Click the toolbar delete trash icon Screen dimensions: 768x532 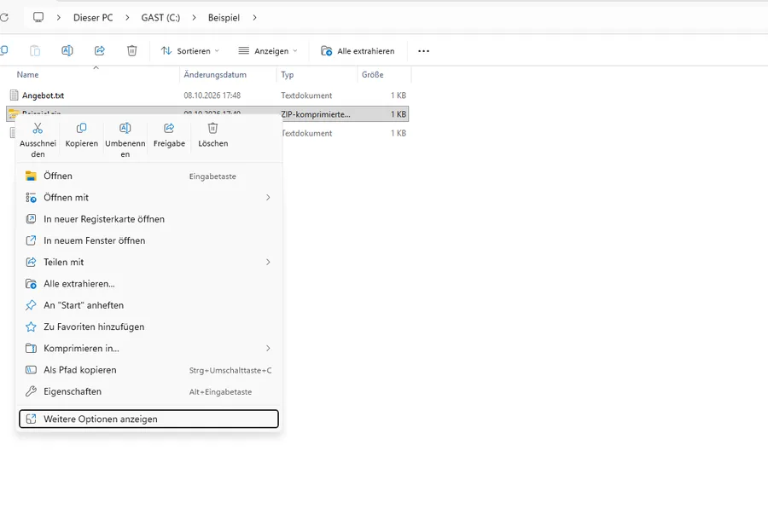[131, 50]
